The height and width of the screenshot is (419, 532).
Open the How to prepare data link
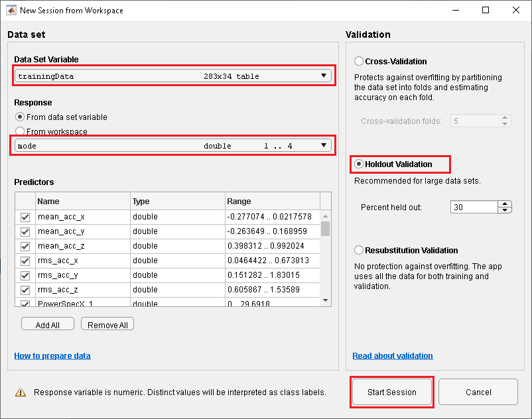52,356
